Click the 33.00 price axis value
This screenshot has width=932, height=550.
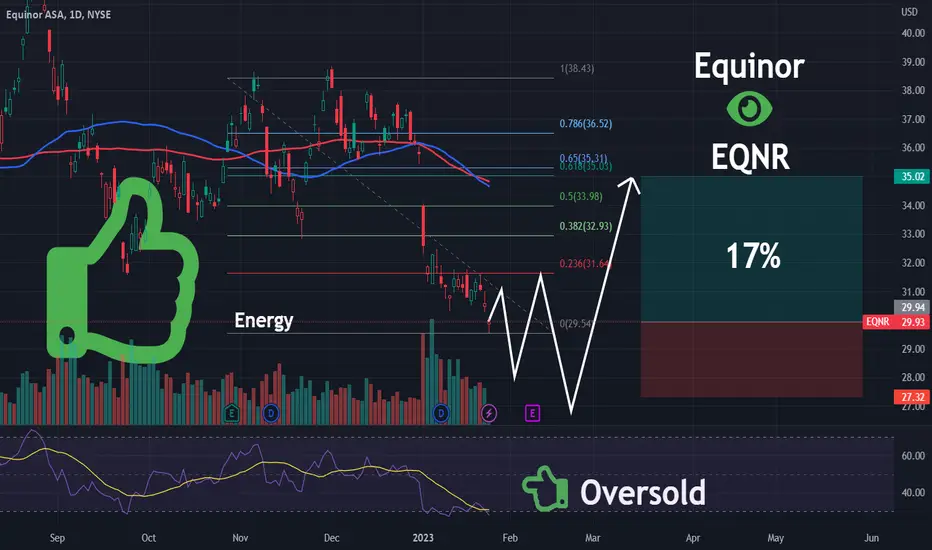pos(913,234)
